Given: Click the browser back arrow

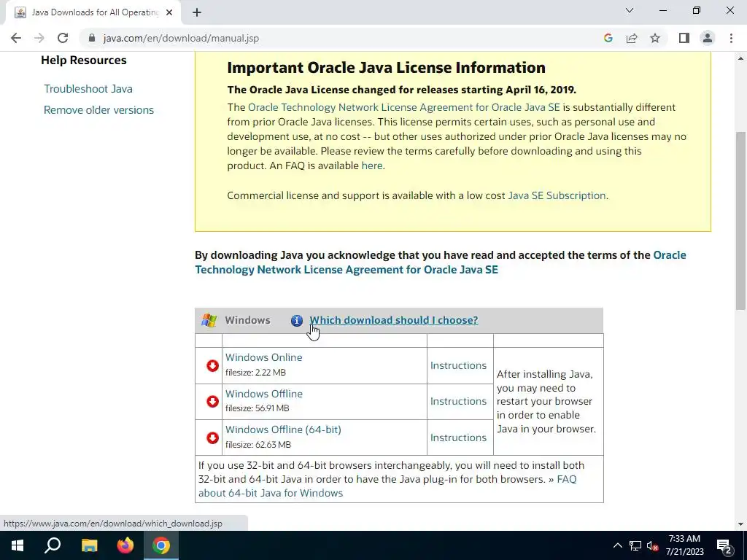Looking at the screenshot, I should point(16,38).
